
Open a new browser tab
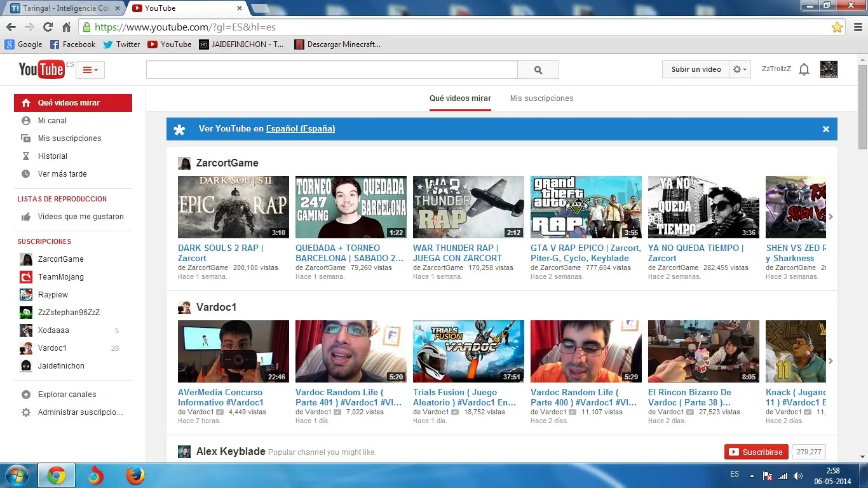pyautogui.click(x=261, y=8)
